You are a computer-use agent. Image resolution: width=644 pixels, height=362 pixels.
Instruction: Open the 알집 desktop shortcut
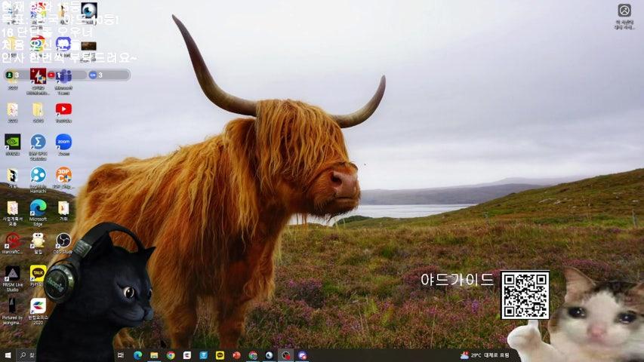click(38, 243)
